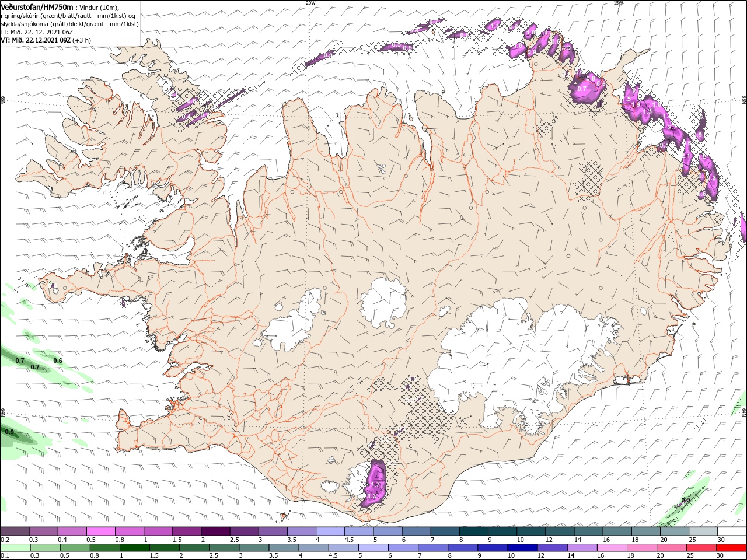Select the red rain legend swatch above 30

coord(731,548)
